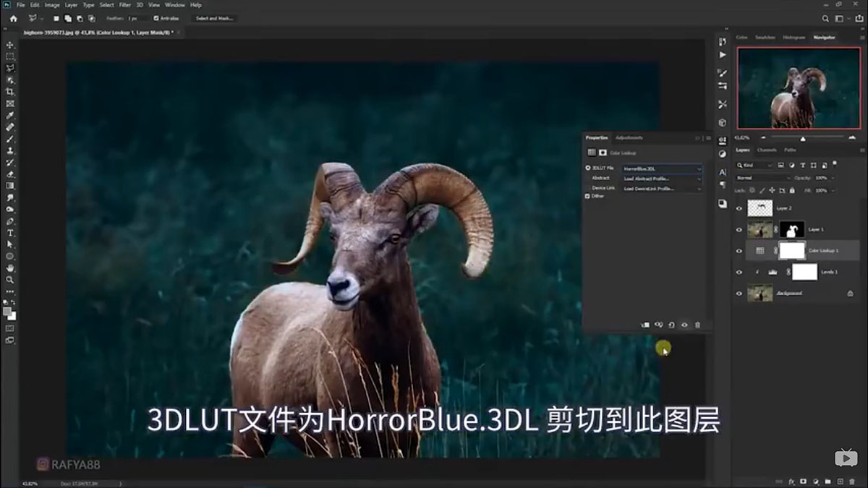
Task: Open the blend mode dropdown set to Normal
Action: [x=762, y=178]
